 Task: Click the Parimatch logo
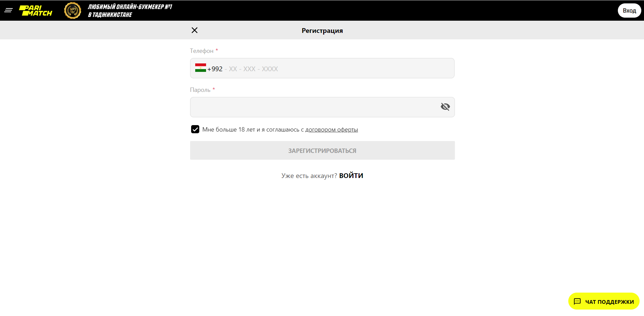[36, 11]
